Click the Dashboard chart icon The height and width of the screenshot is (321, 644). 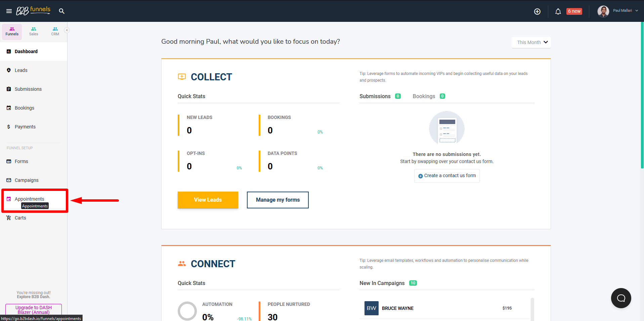(9, 51)
